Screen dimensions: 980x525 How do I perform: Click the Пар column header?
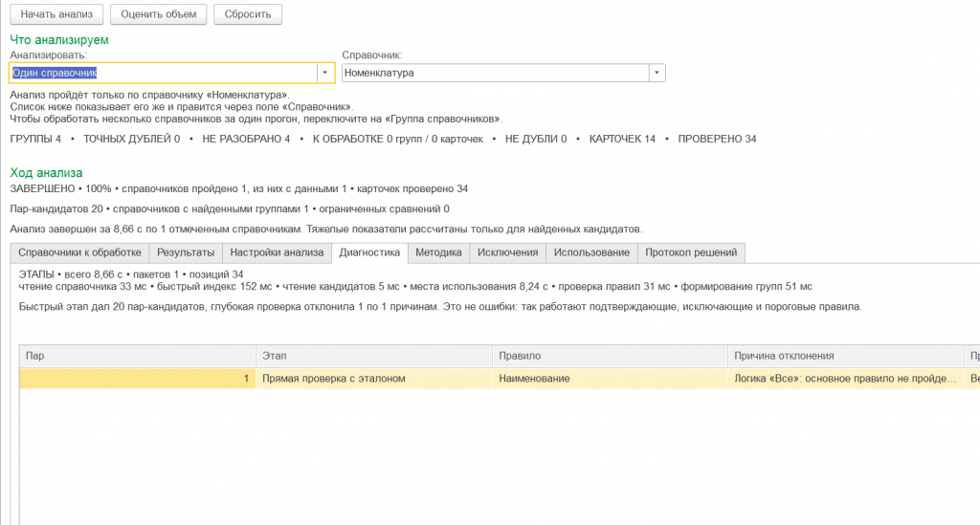(138, 356)
